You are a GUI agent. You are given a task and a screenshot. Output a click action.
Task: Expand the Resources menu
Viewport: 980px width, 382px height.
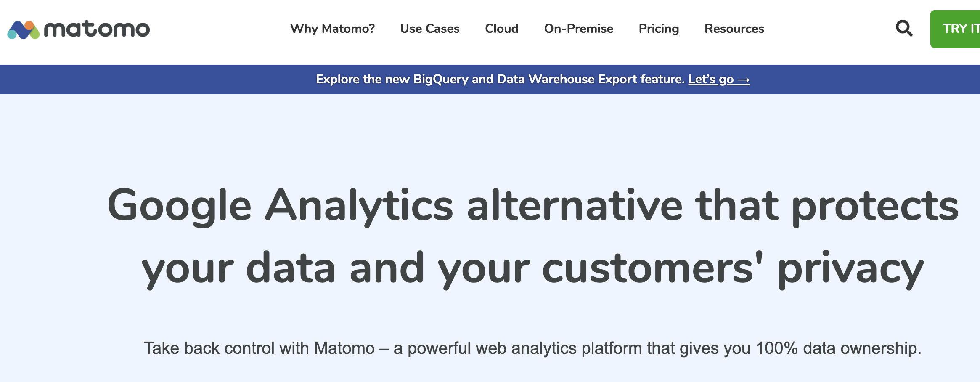(734, 29)
